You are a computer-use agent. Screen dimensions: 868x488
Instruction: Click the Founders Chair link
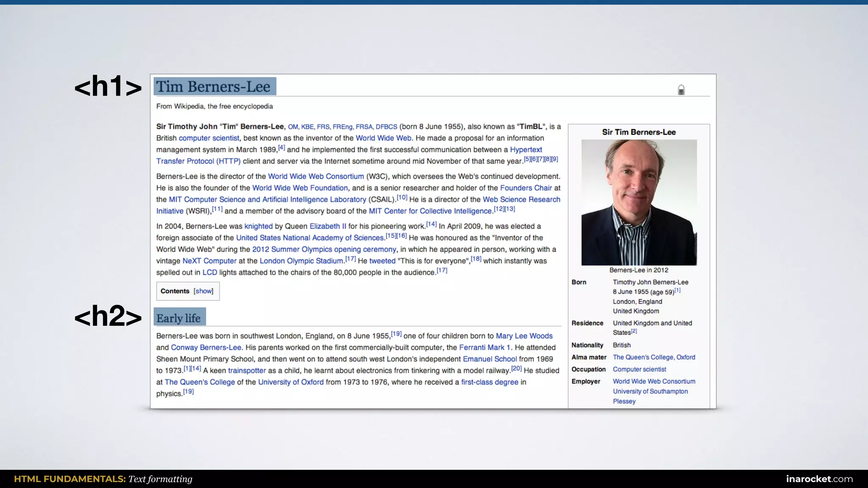tap(526, 188)
